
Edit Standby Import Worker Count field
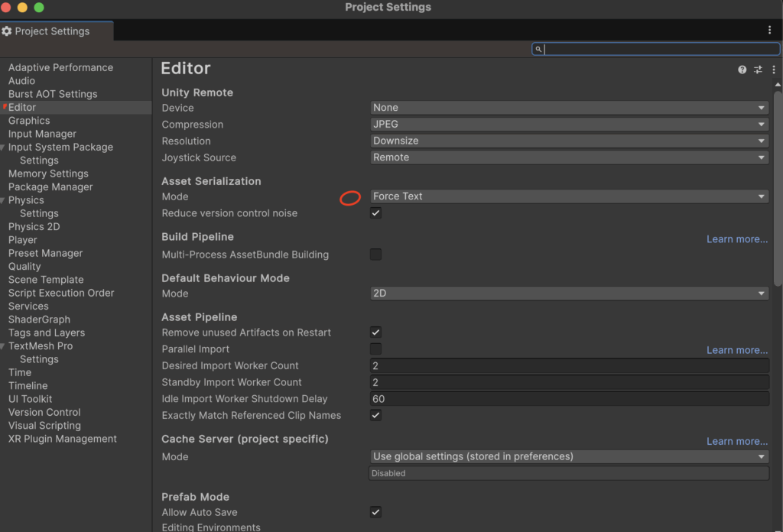click(x=569, y=382)
